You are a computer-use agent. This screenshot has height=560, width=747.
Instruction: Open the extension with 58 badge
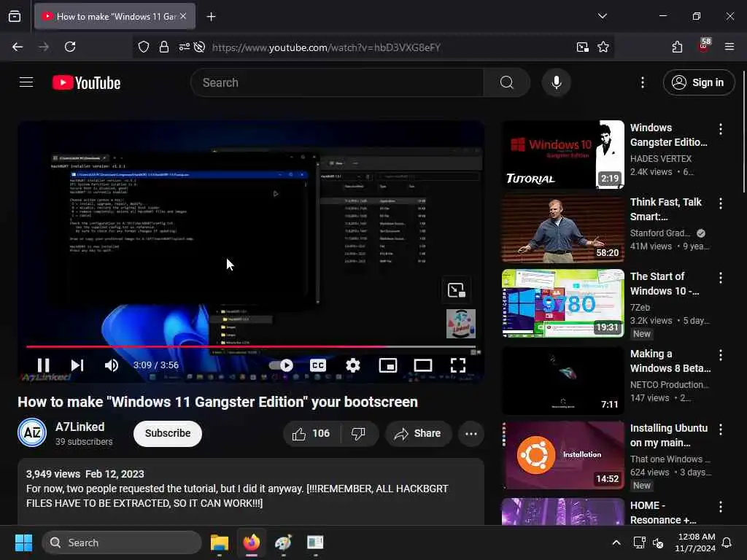[x=704, y=46]
